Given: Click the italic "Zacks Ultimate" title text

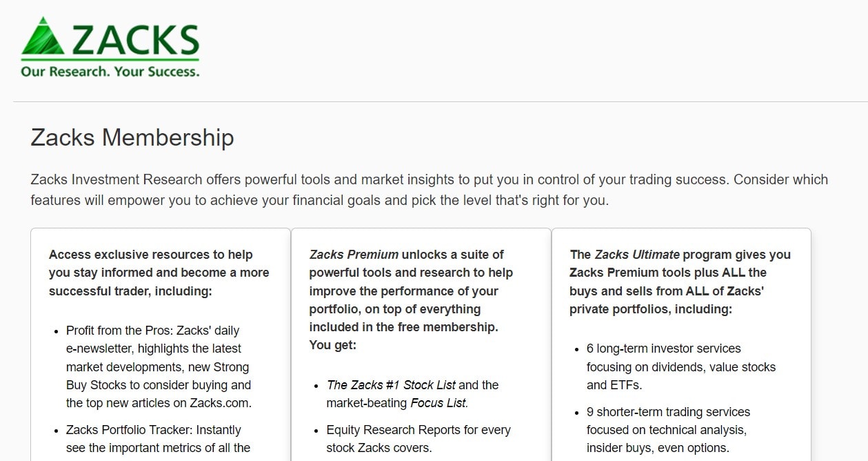Looking at the screenshot, I should pos(637,255).
